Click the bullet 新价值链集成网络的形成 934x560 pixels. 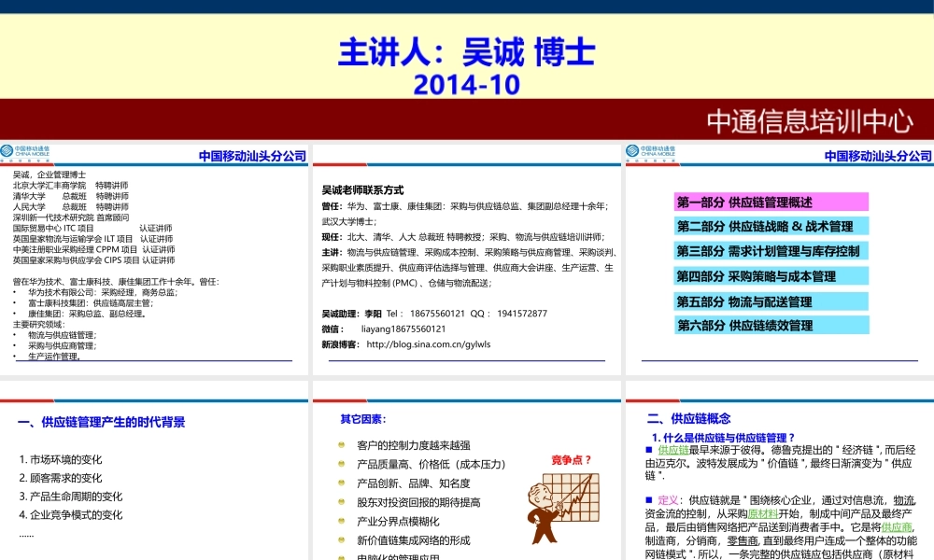(414, 540)
